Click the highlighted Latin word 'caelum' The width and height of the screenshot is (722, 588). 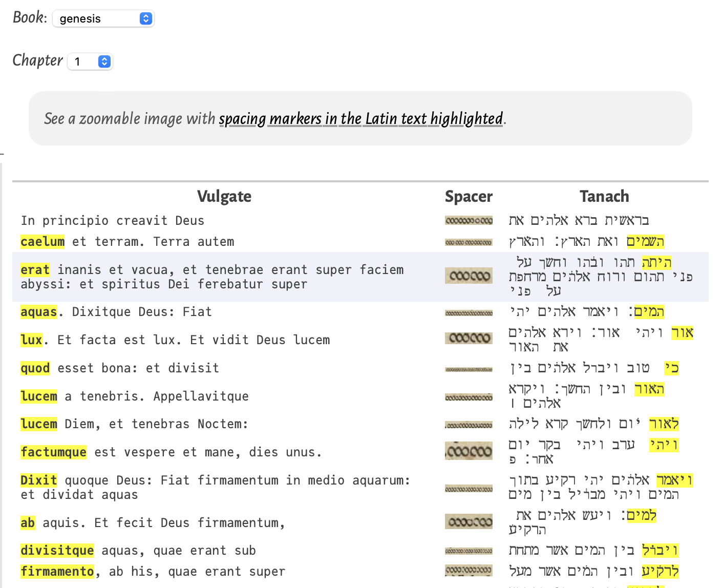[x=43, y=242]
